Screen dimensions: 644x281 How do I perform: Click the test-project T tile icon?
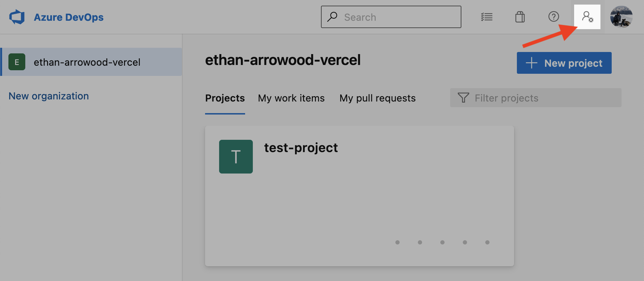tap(236, 157)
